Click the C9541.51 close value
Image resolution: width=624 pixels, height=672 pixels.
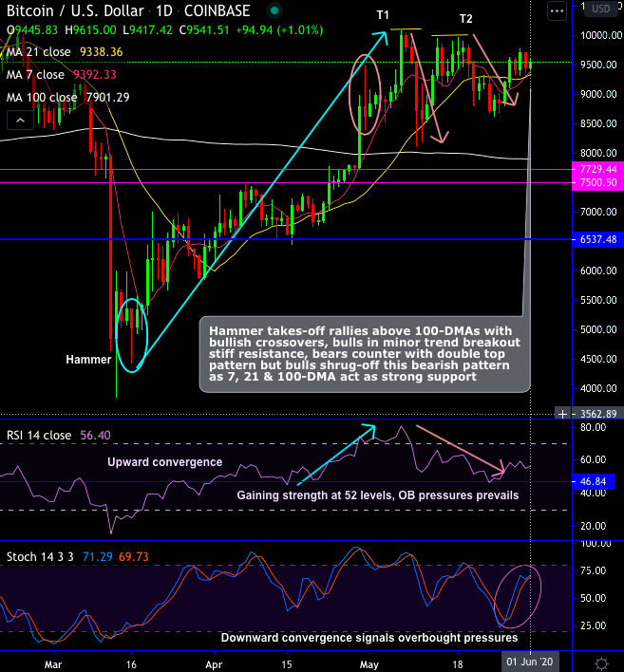pos(204,30)
